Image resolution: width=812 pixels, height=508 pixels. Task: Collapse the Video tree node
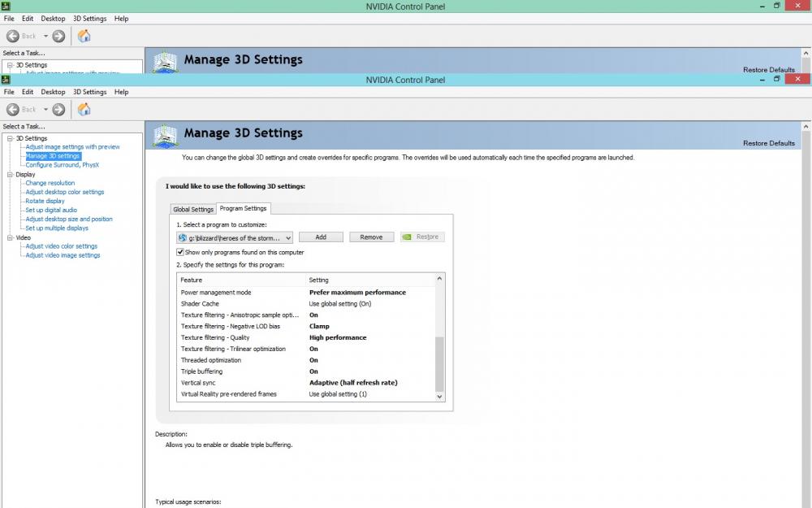point(10,238)
